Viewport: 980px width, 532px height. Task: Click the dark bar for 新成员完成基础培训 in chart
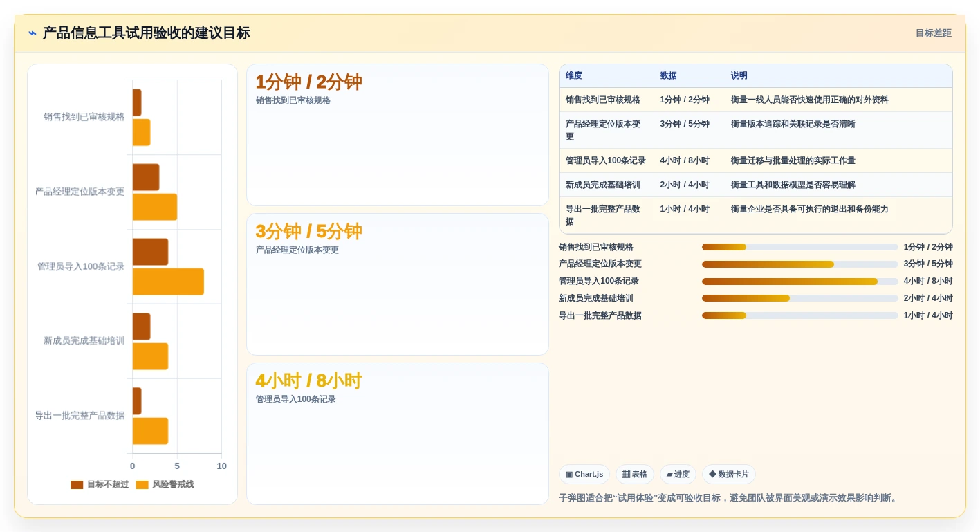pyautogui.click(x=141, y=327)
